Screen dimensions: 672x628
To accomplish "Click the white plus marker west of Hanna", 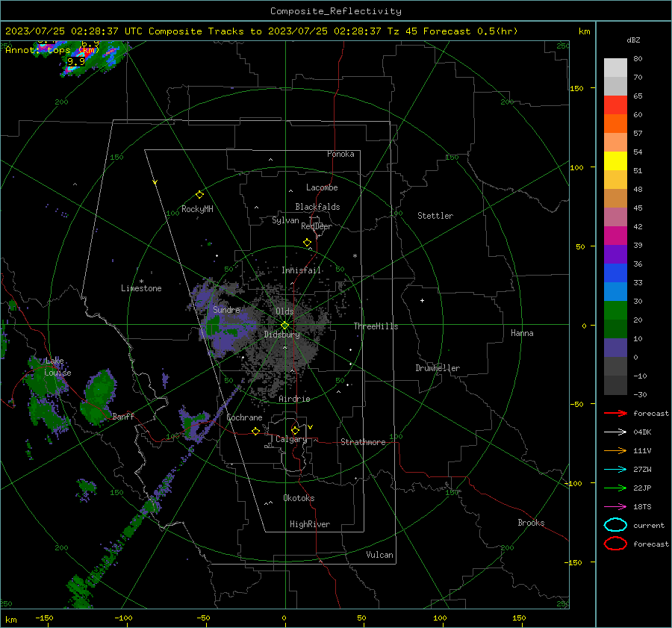I will coord(422,300).
